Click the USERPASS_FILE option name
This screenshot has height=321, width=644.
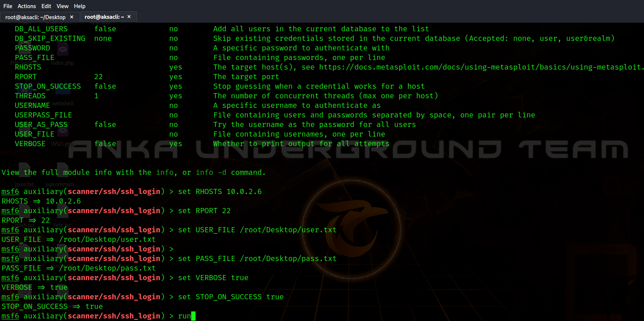pyautogui.click(x=43, y=115)
